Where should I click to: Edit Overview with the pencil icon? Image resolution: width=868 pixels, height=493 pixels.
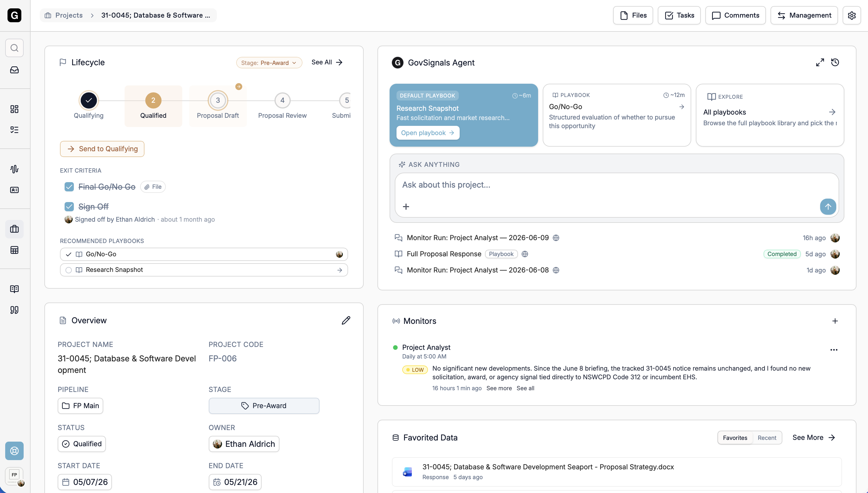[346, 320]
